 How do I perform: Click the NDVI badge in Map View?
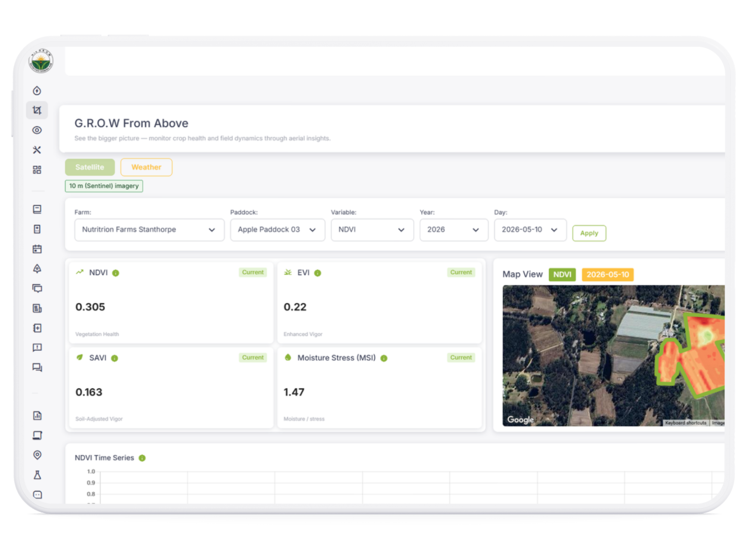click(x=562, y=275)
